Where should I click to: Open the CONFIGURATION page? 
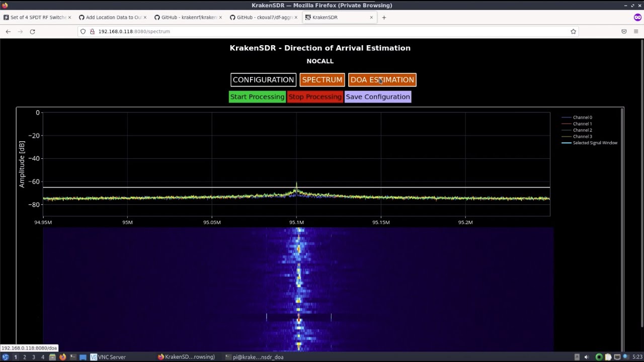263,80
